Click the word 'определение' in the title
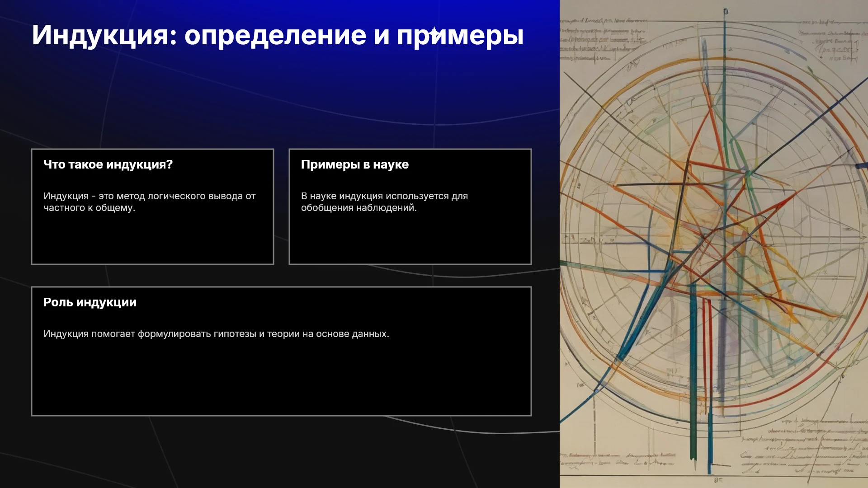Screen dimensions: 868x488 [275, 35]
